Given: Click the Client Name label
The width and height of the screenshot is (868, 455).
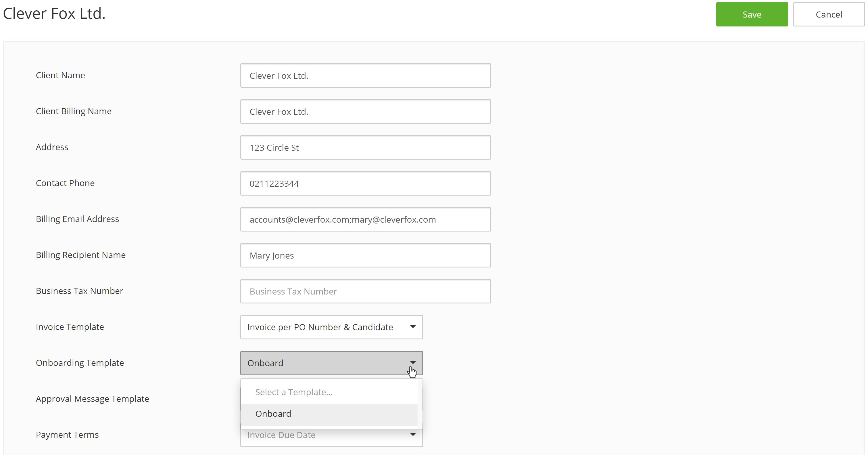Looking at the screenshot, I should coord(60,75).
